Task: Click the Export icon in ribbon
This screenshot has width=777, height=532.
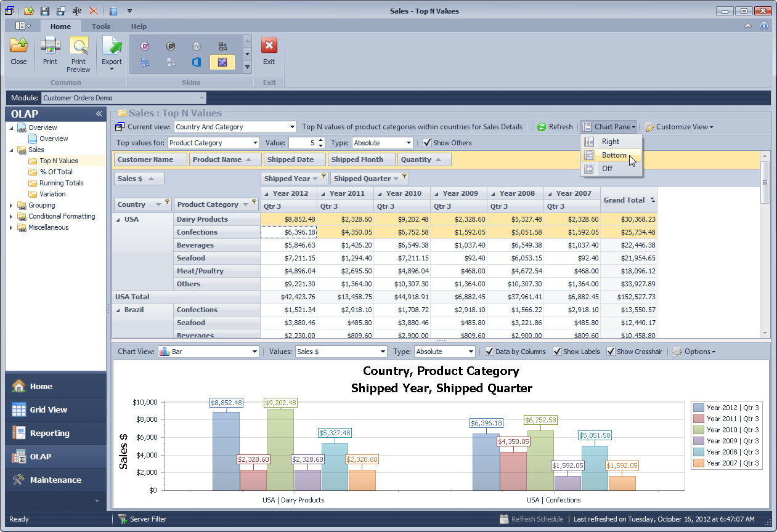Action: [x=112, y=47]
